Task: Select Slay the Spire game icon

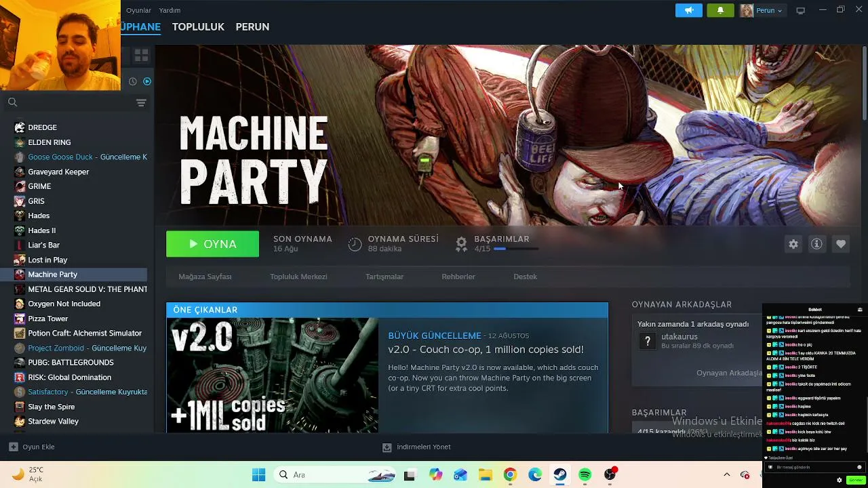Action: pos(20,407)
